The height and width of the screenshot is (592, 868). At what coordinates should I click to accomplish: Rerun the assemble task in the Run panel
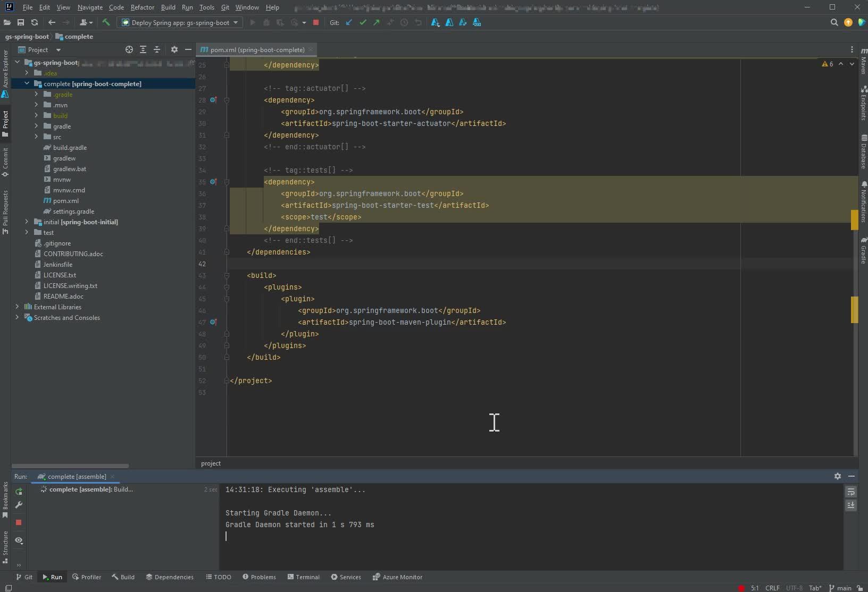tap(19, 492)
